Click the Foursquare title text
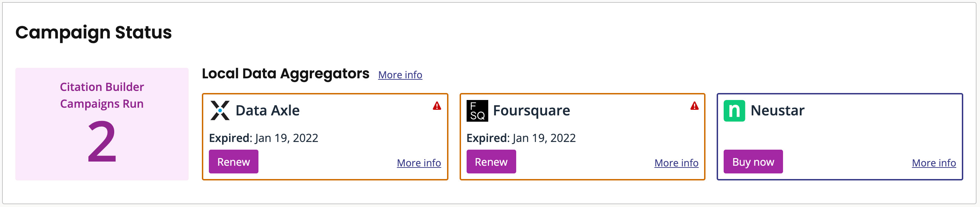 [x=531, y=110]
